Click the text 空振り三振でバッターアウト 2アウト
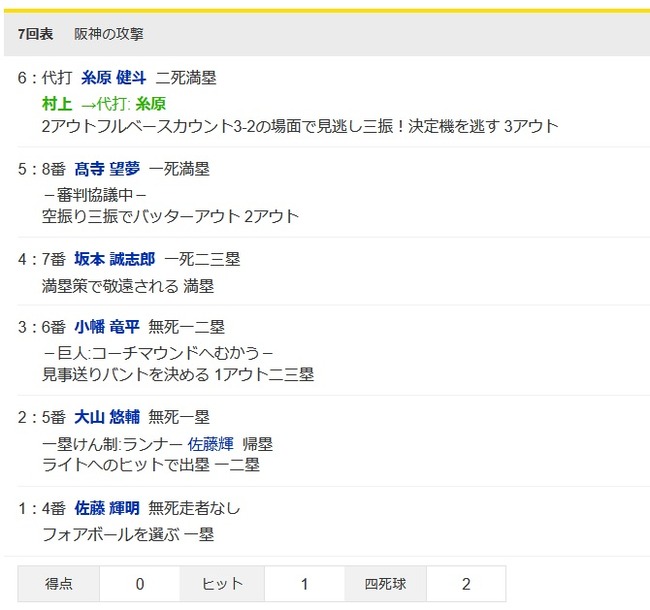 [x=170, y=216]
